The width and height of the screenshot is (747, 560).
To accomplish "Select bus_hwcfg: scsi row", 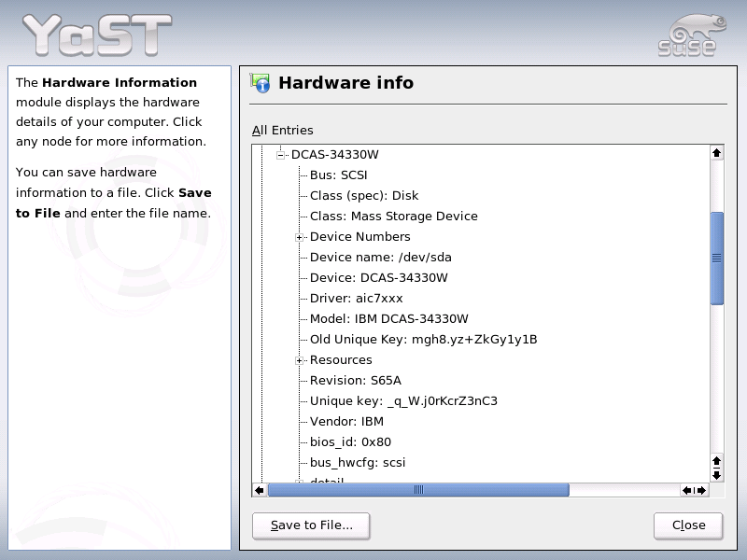I will pos(358,462).
